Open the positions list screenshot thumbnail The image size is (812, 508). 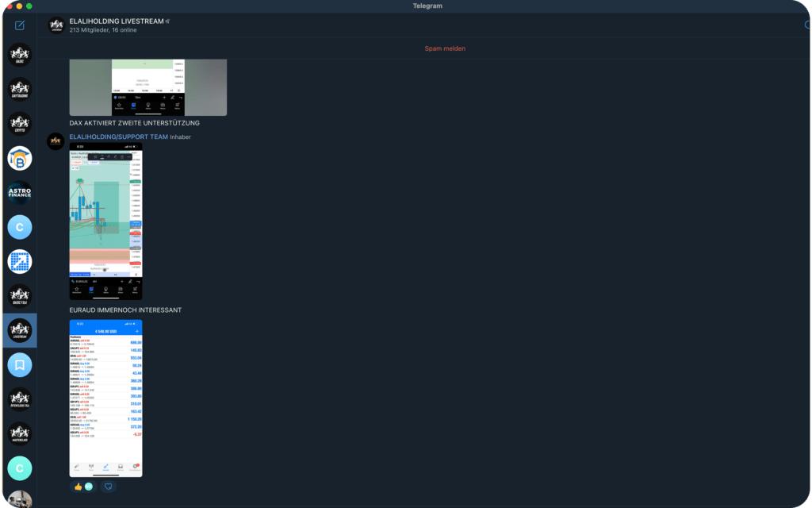105,398
